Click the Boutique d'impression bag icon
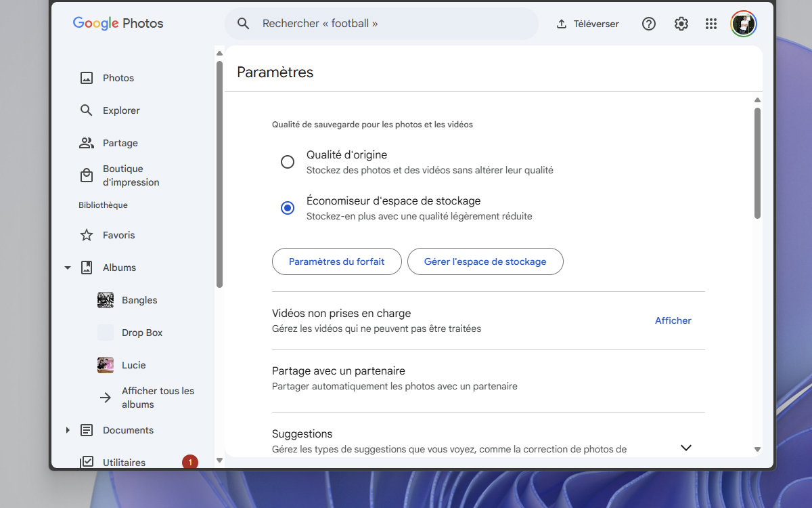 87,175
